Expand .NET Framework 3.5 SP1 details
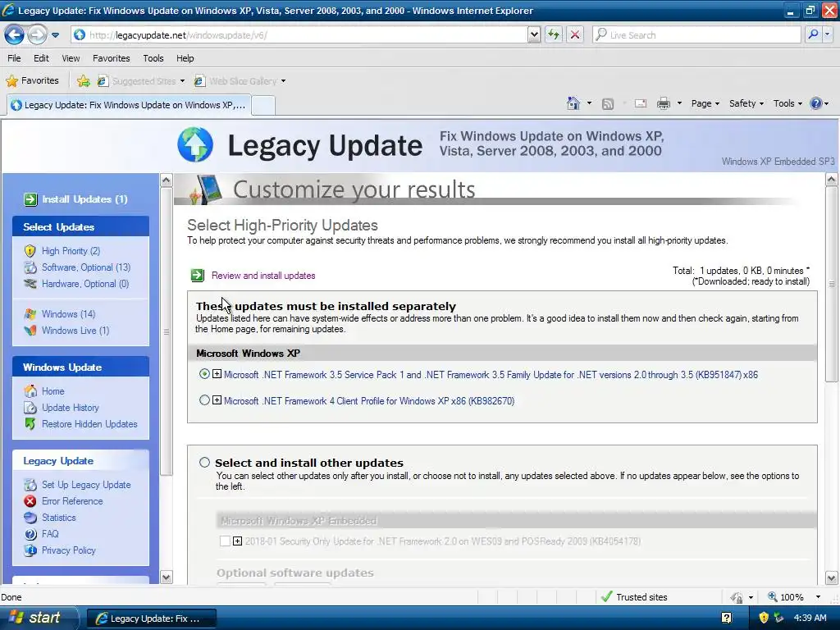The image size is (840, 630). click(x=217, y=374)
